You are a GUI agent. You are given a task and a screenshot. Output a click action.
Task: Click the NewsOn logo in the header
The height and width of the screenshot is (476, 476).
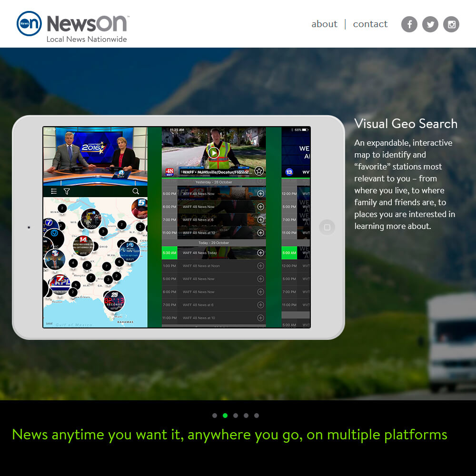tap(73, 27)
